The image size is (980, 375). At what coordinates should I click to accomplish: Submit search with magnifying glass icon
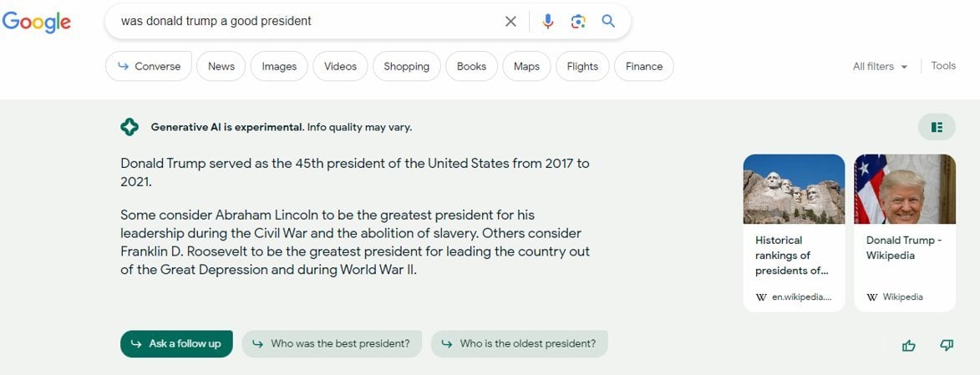coord(608,21)
